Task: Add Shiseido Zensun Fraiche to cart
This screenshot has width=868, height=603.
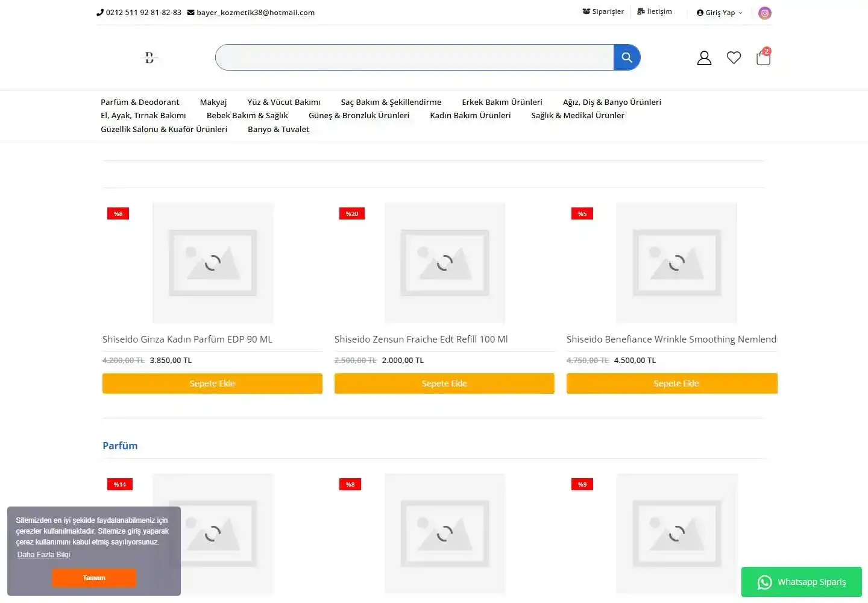Action: tap(444, 384)
